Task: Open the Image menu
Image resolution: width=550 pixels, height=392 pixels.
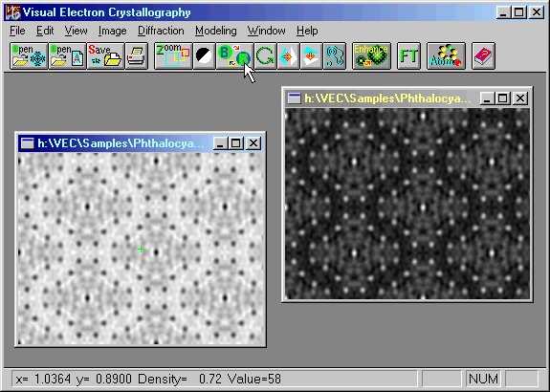Action: pos(112,31)
